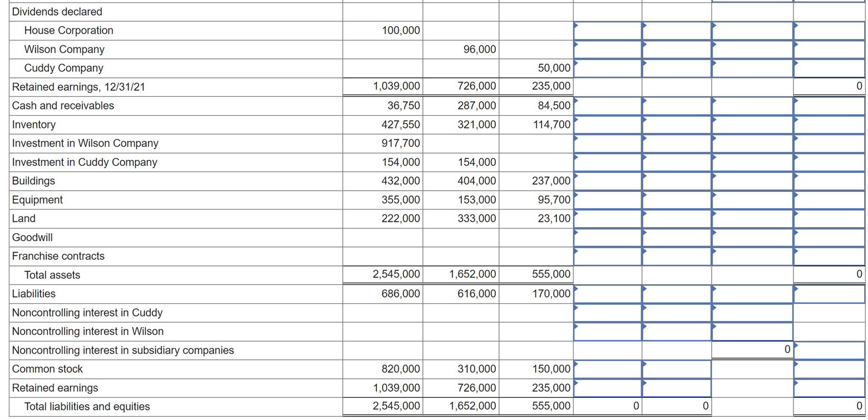868x420 pixels.
Task: Click the 917,700 Investment in Wilson value
Action: click(x=401, y=144)
